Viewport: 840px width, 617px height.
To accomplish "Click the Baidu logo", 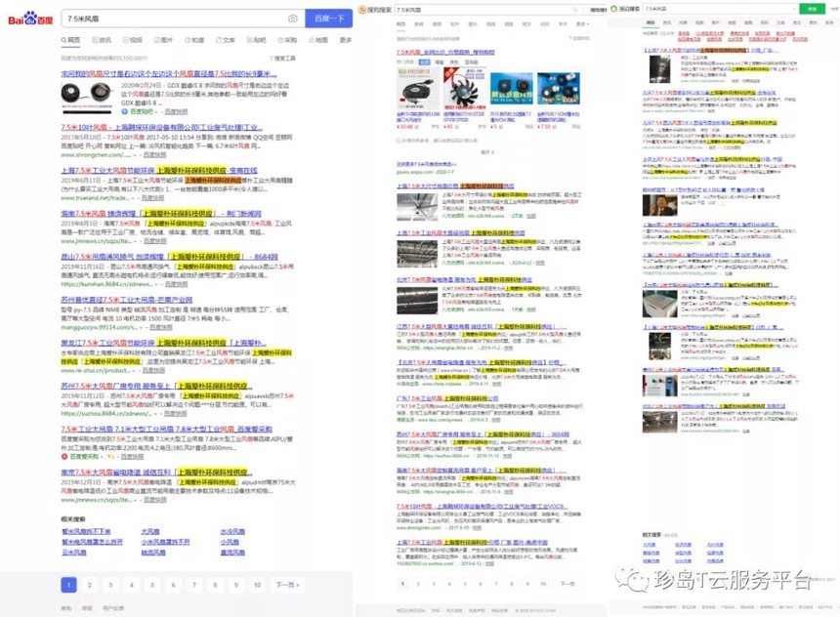I will [30, 19].
